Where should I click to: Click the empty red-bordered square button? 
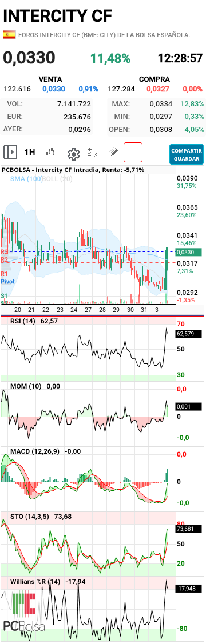pos(133,153)
